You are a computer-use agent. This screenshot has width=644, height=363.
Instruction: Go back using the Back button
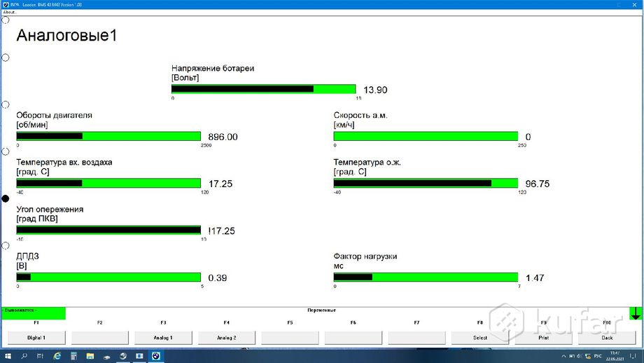(606, 337)
